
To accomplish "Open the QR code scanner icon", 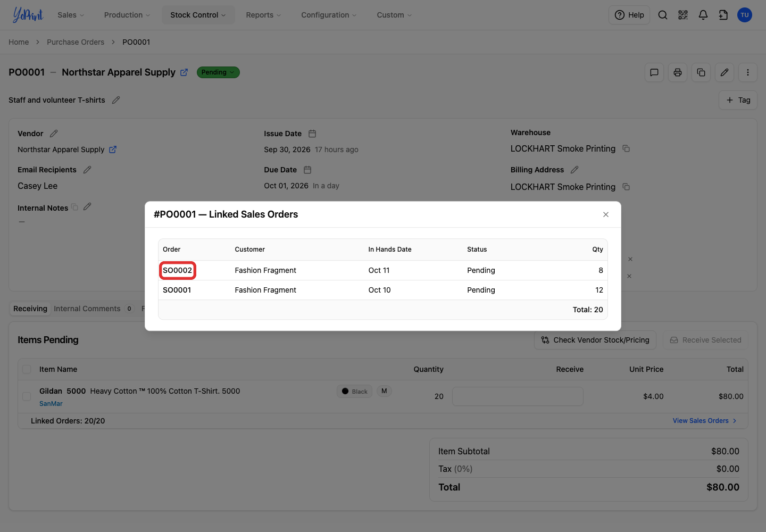I will tap(683, 15).
